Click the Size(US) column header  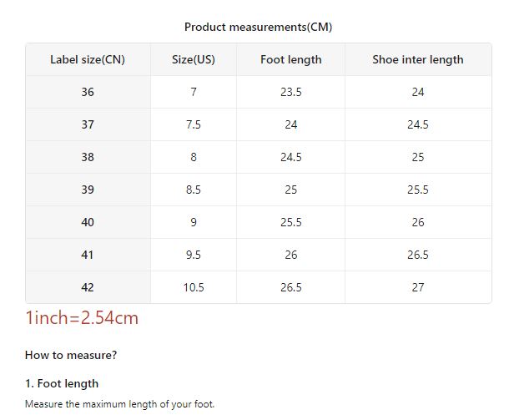click(x=194, y=59)
